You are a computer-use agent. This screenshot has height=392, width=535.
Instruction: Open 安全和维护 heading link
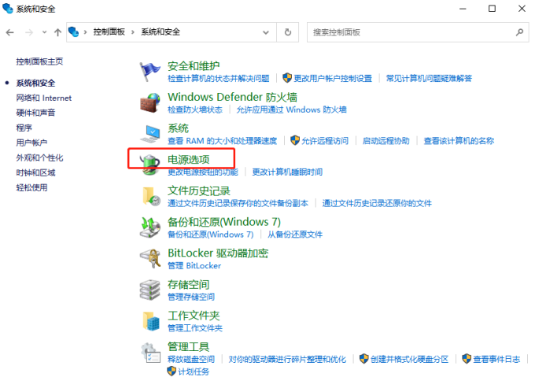coord(194,65)
